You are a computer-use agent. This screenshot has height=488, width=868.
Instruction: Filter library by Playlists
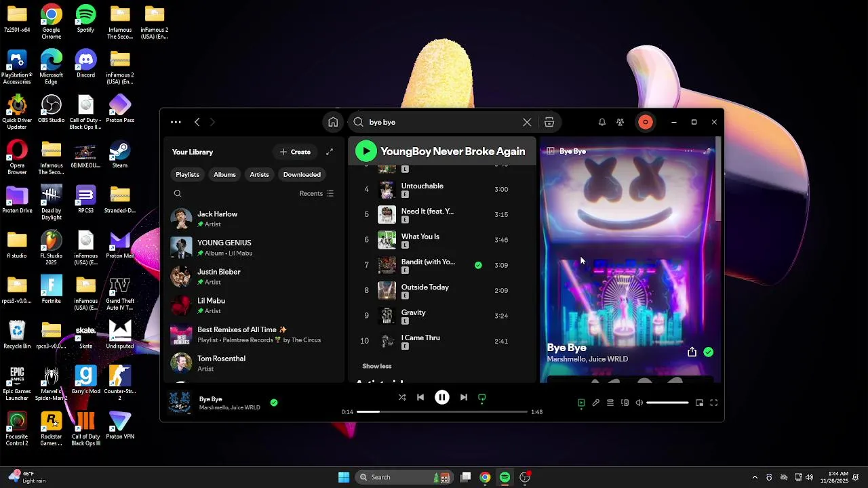(188, 175)
